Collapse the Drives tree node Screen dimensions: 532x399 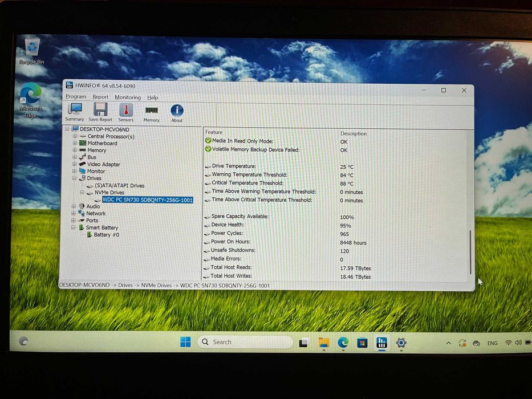point(74,178)
